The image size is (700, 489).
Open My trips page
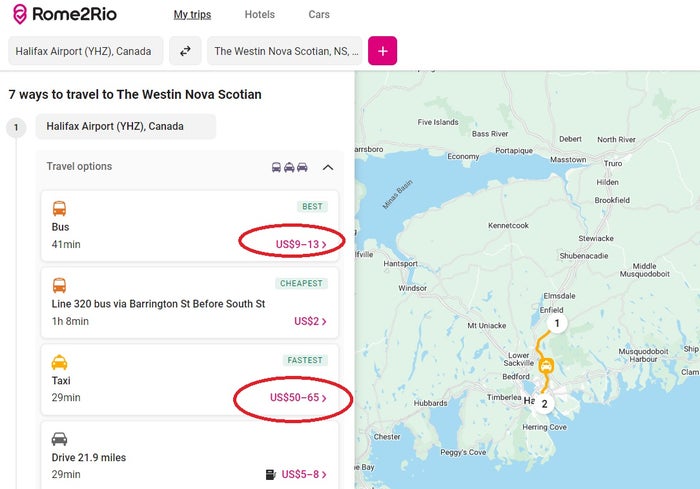(192, 14)
